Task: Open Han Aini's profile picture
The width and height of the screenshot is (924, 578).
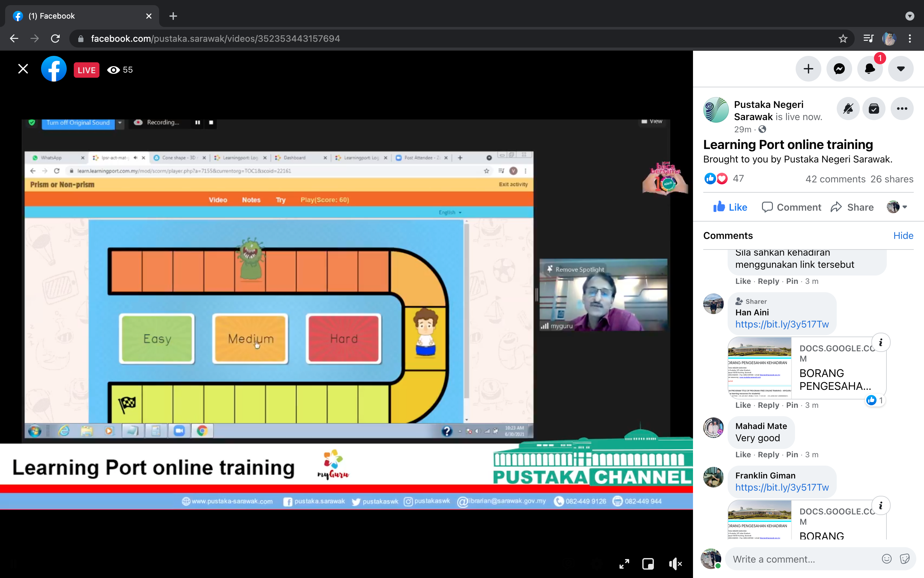Action: click(x=713, y=303)
